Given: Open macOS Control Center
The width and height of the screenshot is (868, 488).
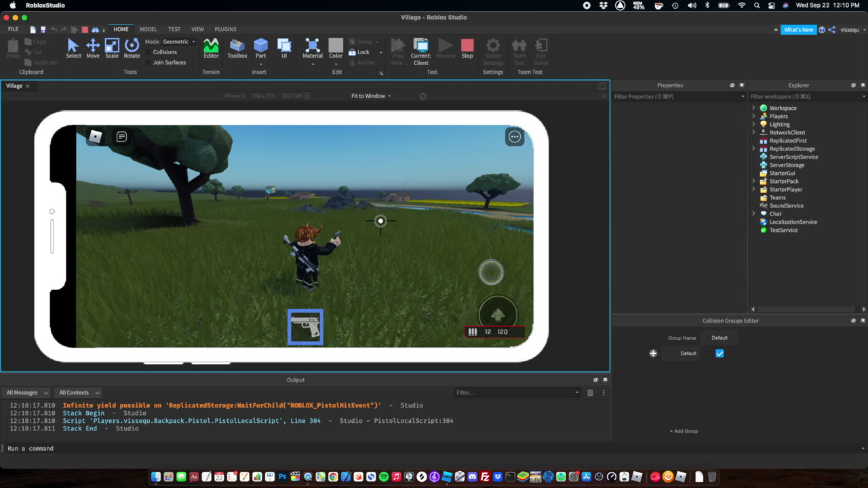Looking at the screenshot, I should [x=772, y=5].
